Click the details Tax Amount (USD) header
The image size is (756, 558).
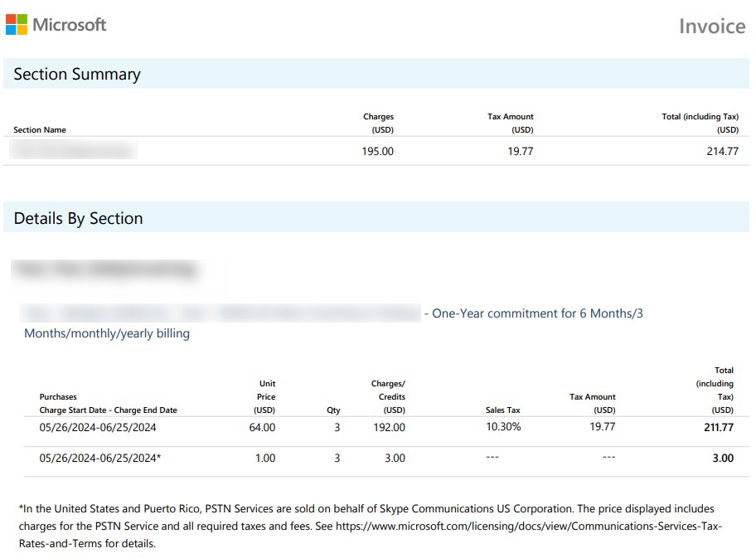click(593, 404)
